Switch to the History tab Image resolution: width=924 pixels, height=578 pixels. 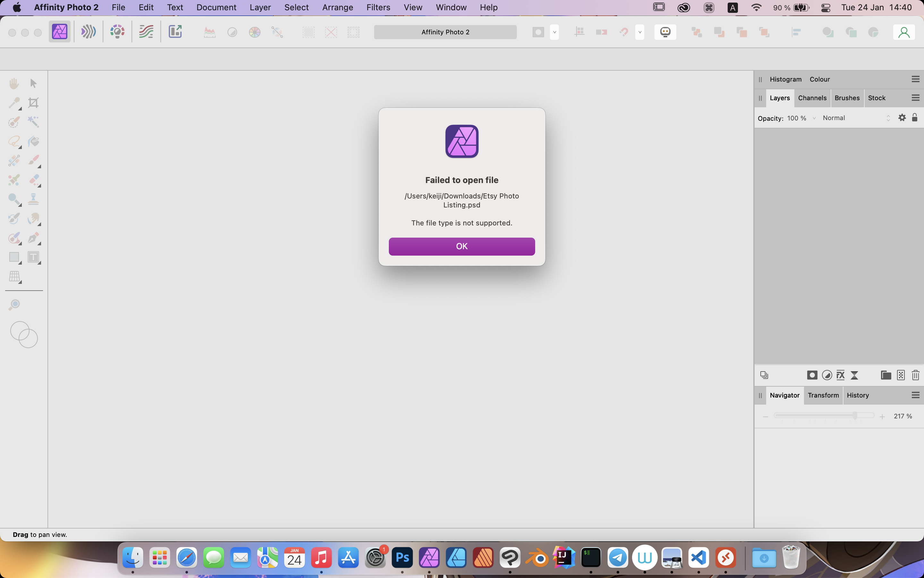click(x=858, y=395)
